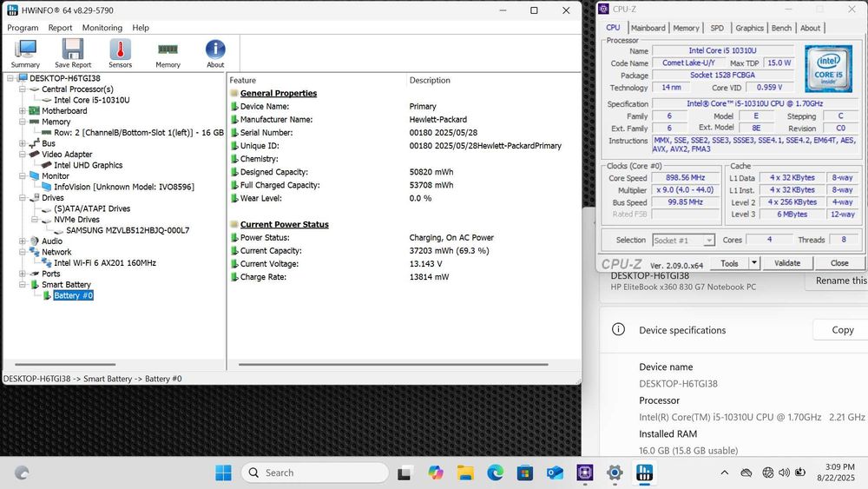Open Outlook from the taskbar
The image size is (868, 489).
(x=555, y=473)
